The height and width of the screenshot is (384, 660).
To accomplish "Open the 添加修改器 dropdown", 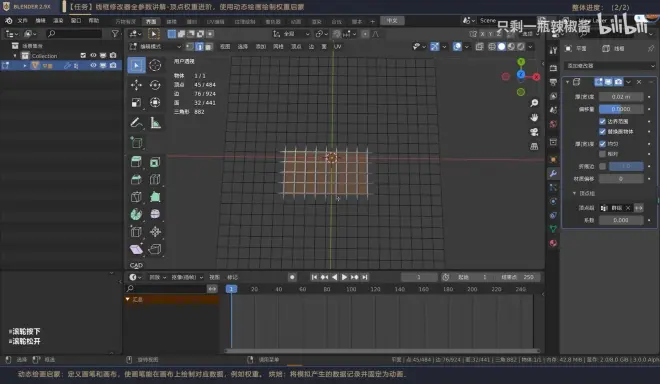I will [609, 66].
